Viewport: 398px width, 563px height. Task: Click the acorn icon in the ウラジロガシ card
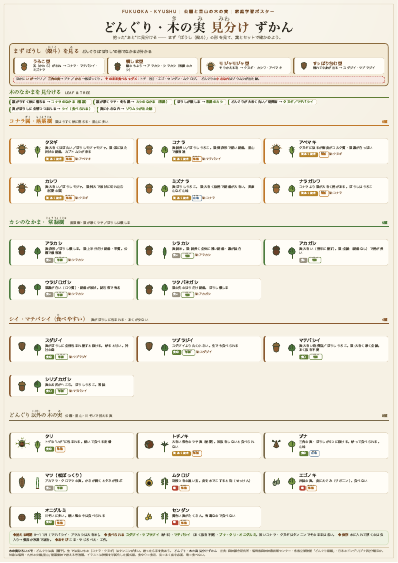(22, 289)
